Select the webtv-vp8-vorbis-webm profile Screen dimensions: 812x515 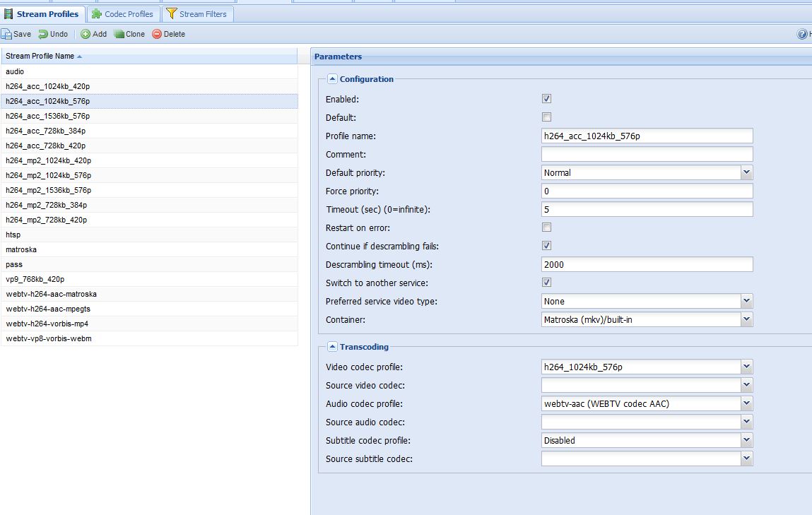coord(149,338)
